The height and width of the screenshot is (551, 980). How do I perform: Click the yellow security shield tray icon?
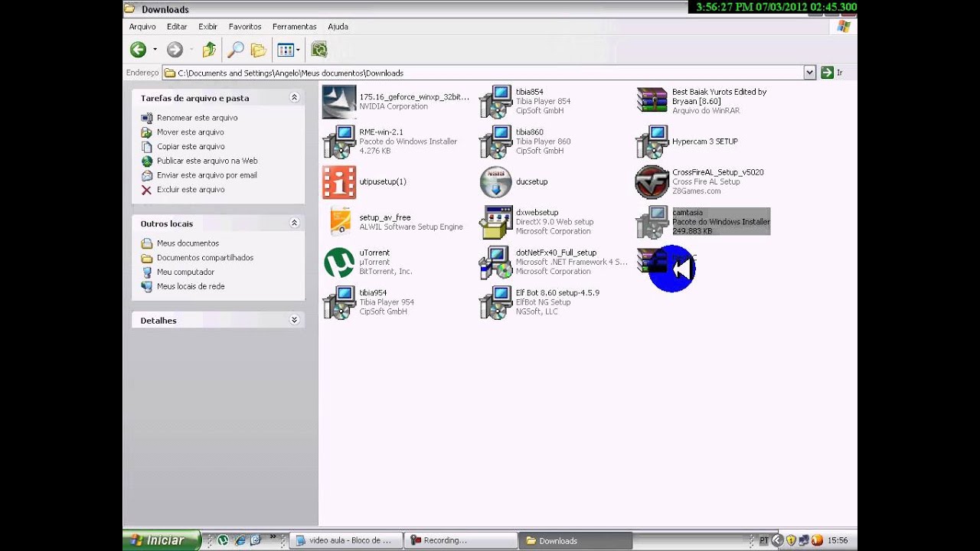(x=791, y=540)
